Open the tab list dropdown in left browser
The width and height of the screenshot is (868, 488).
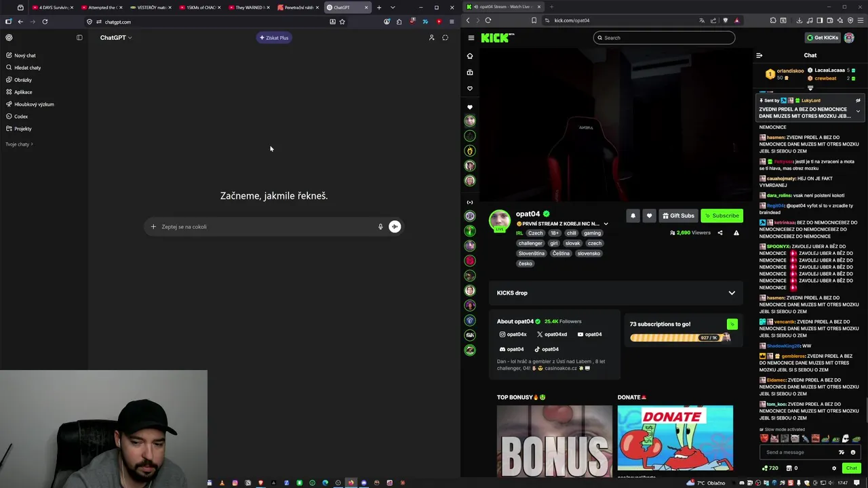(392, 7)
